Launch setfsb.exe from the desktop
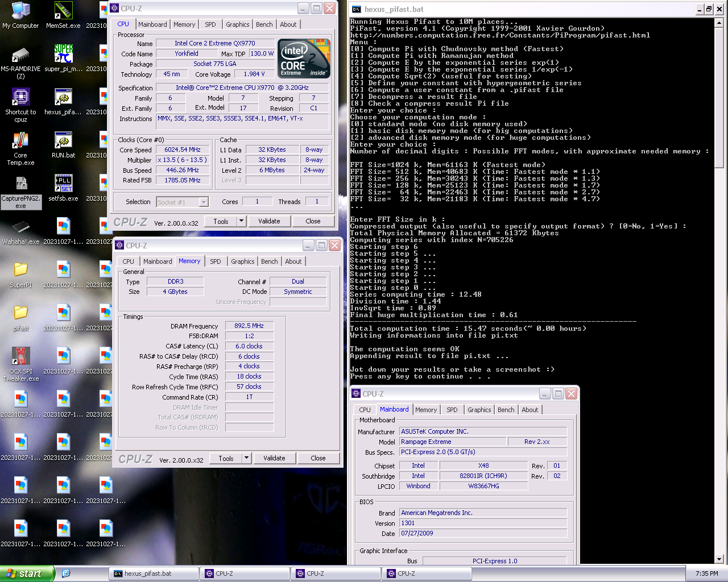The width and height of the screenshot is (728, 582). click(x=63, y=188)
